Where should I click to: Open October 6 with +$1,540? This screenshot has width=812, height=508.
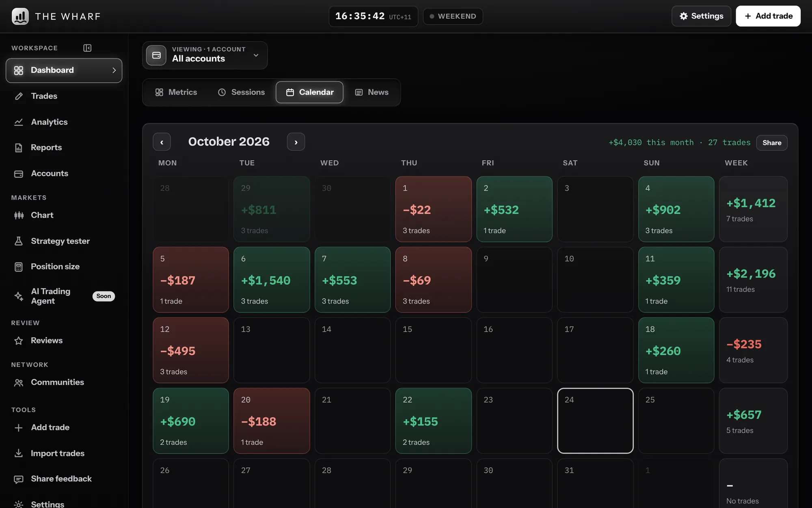click(x=272, y=280)
